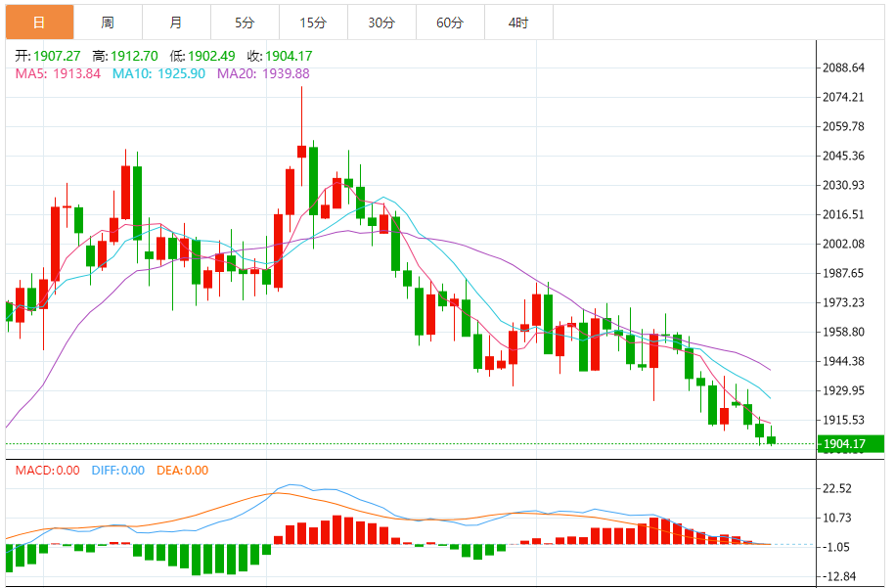Click the low price 低:1902.49

(x=202, y=56)
